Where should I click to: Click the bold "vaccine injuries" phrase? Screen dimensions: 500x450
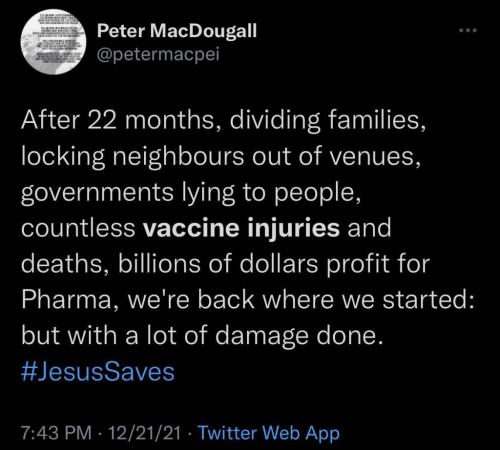tap(241, 228)
